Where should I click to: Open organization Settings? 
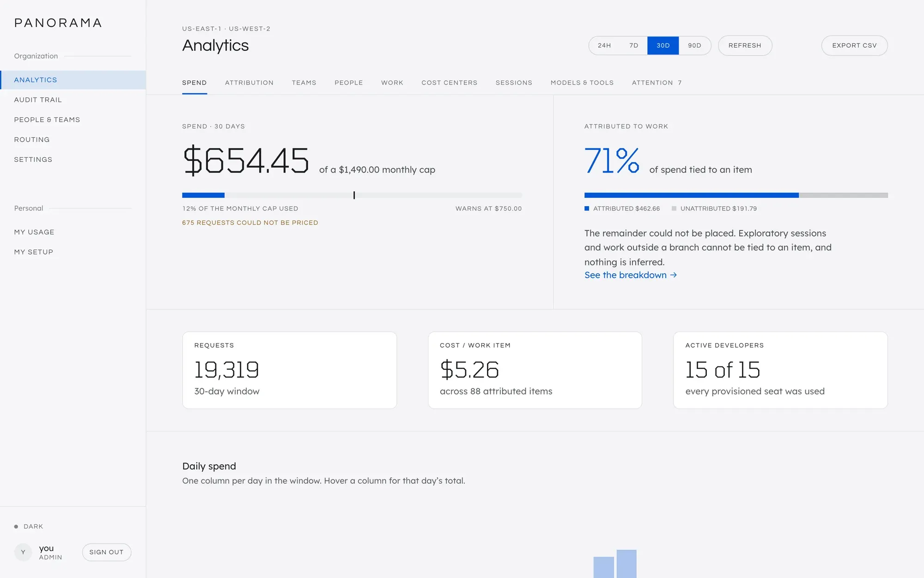(x=73, y=160)
